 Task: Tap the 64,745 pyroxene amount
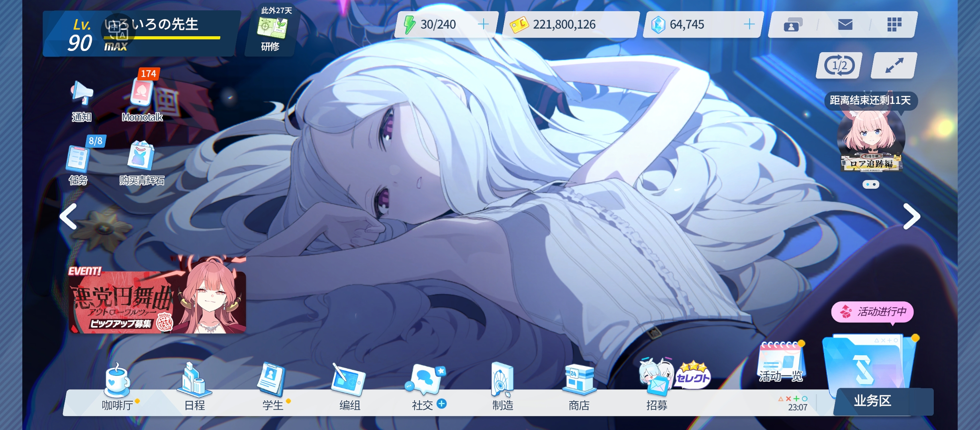coord(687,25)
